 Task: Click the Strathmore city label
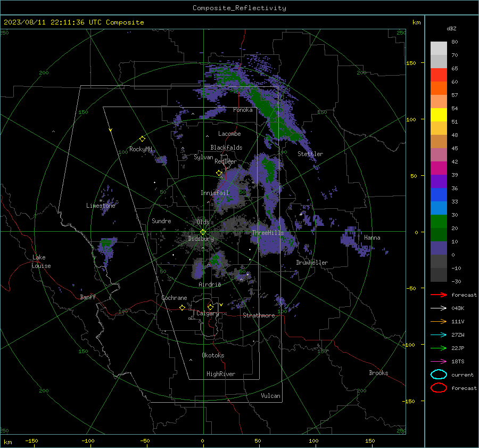click(259, 315)
